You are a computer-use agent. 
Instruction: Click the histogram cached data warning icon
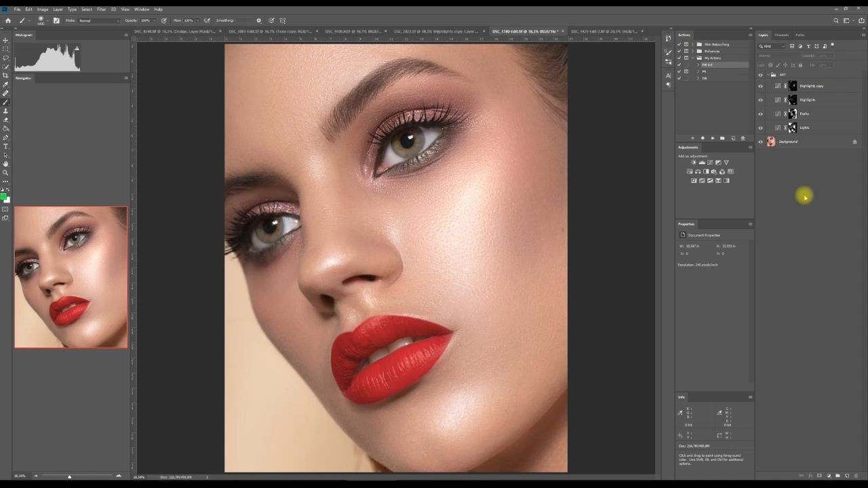pos(77,48)
